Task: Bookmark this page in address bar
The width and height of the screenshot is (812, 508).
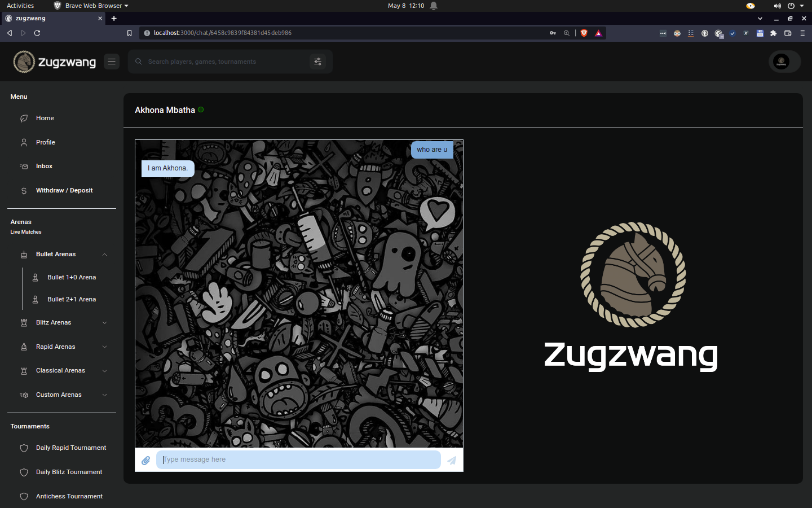Action: coord(129,33)
